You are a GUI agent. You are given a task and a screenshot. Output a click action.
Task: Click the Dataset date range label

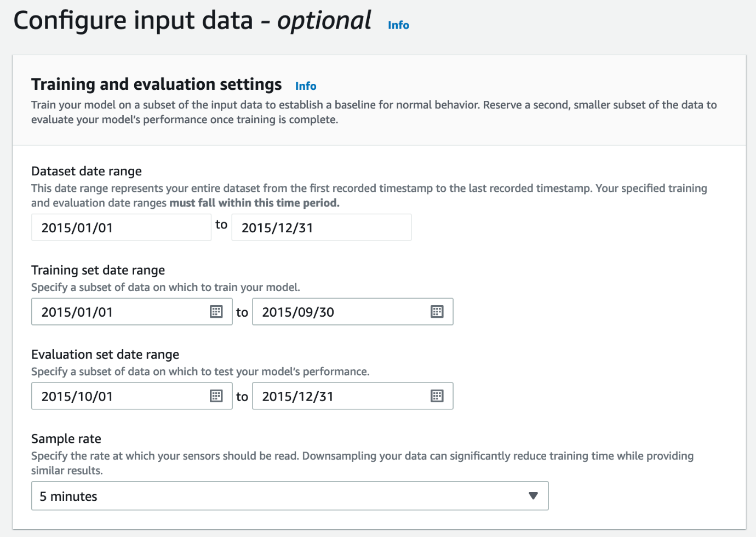[x=87, y=172]
